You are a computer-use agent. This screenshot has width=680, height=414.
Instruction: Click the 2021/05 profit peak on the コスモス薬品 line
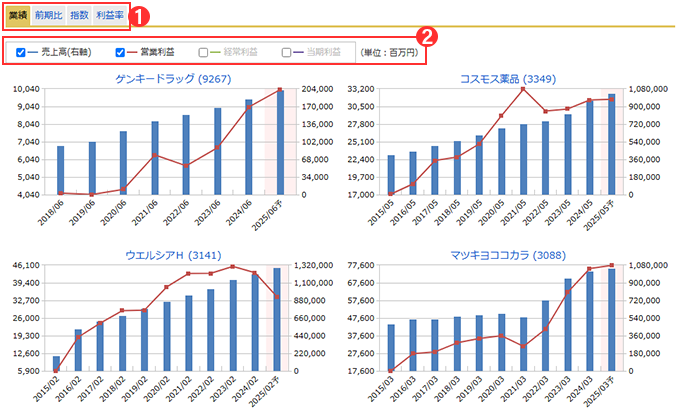pyautogui.click(x=523, y=89)
